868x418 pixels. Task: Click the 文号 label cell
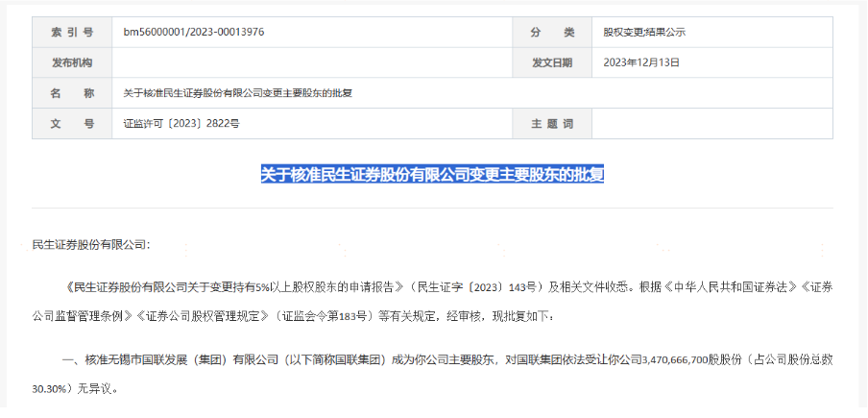72,123
